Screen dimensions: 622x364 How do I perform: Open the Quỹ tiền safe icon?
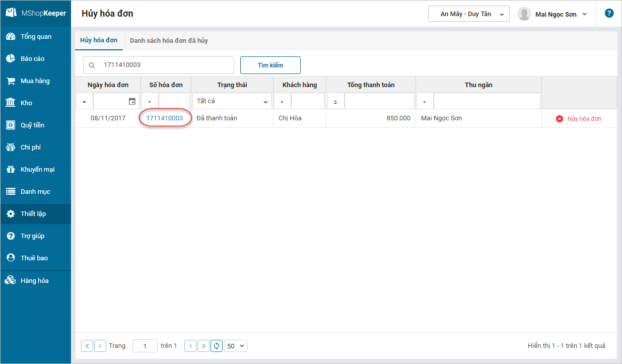point(10,125)
